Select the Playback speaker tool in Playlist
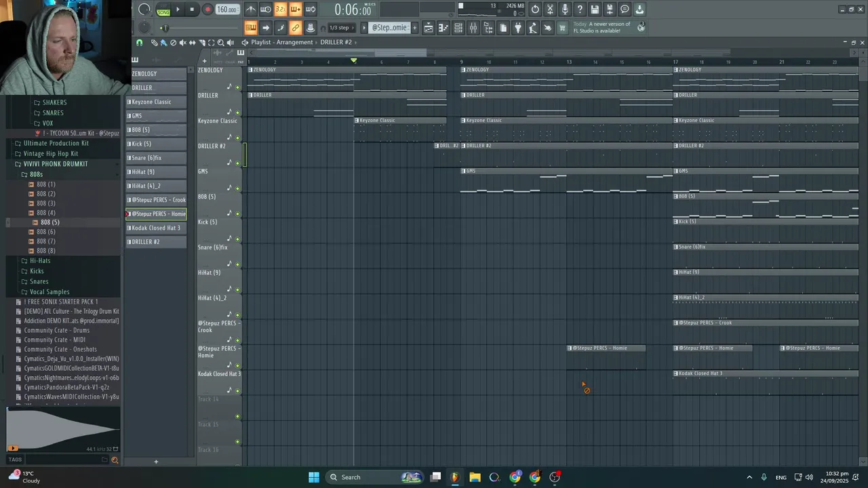The height and width of the screenshot is (488, 868). pyautogui.click(x=230, y=43)
